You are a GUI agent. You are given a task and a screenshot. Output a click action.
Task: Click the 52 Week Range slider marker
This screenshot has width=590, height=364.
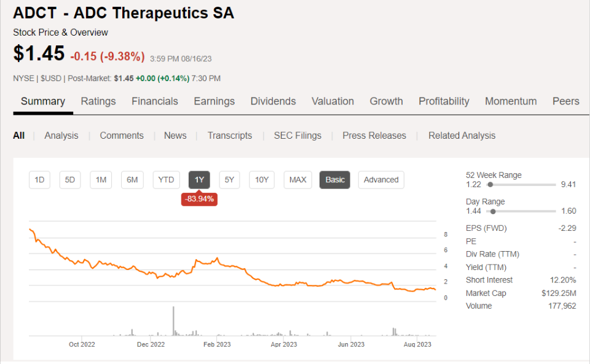[x=490, y=184]
